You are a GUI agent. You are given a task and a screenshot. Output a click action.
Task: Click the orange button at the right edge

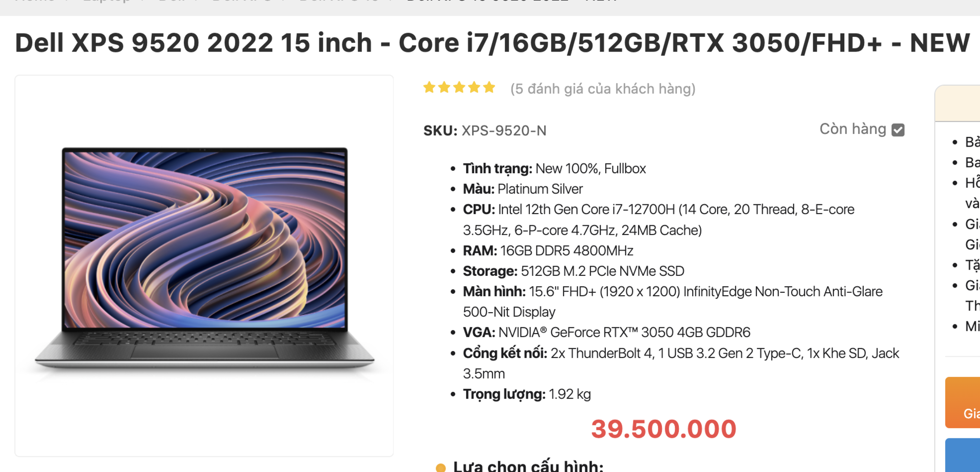click(963, 403)
